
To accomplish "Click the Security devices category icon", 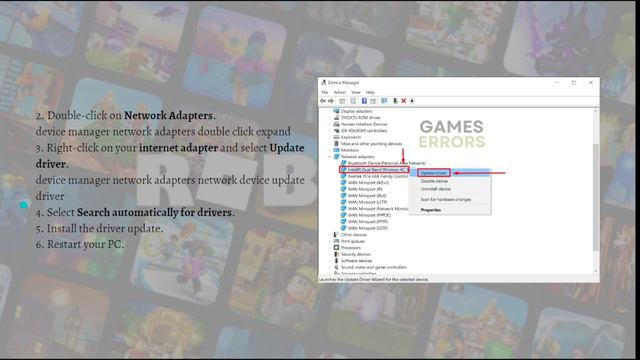I will click(x=336, y=254).
